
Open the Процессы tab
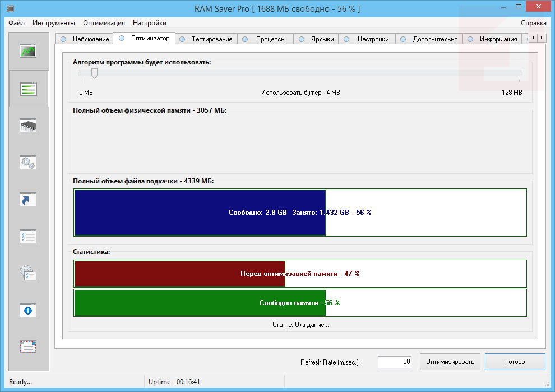[x=266, y=39]
